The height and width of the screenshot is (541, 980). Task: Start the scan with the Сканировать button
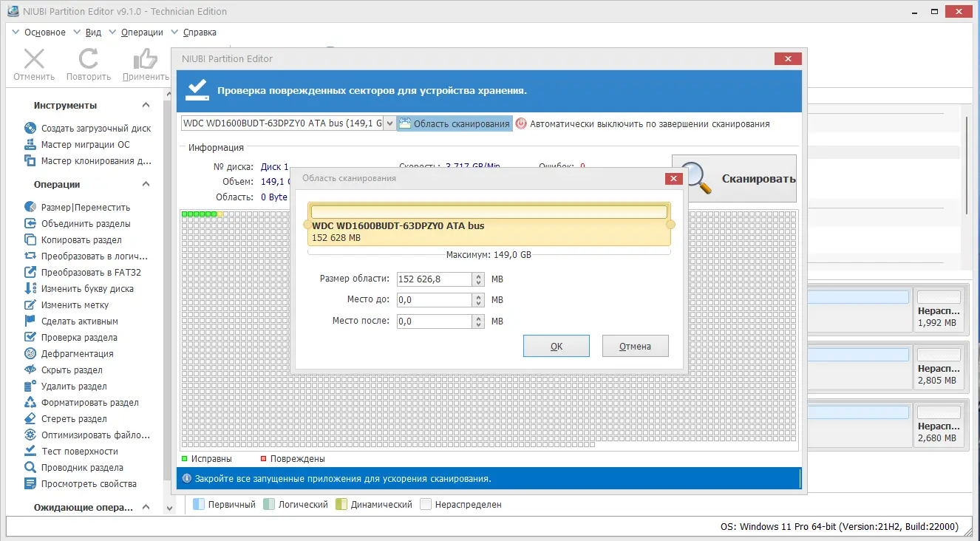(x=734, y=178)
